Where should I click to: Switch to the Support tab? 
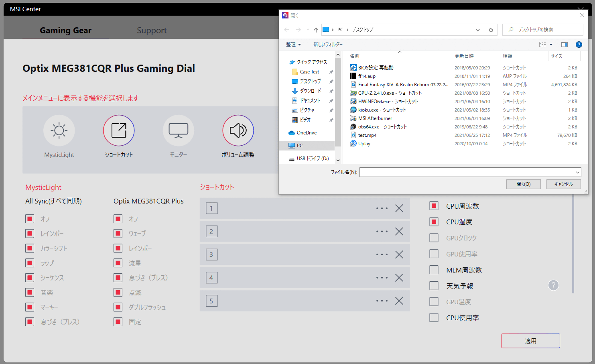point(151,31)
